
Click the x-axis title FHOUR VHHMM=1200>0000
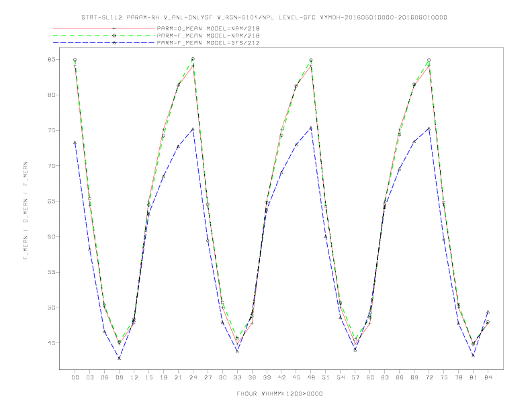(x=279, y=394)
